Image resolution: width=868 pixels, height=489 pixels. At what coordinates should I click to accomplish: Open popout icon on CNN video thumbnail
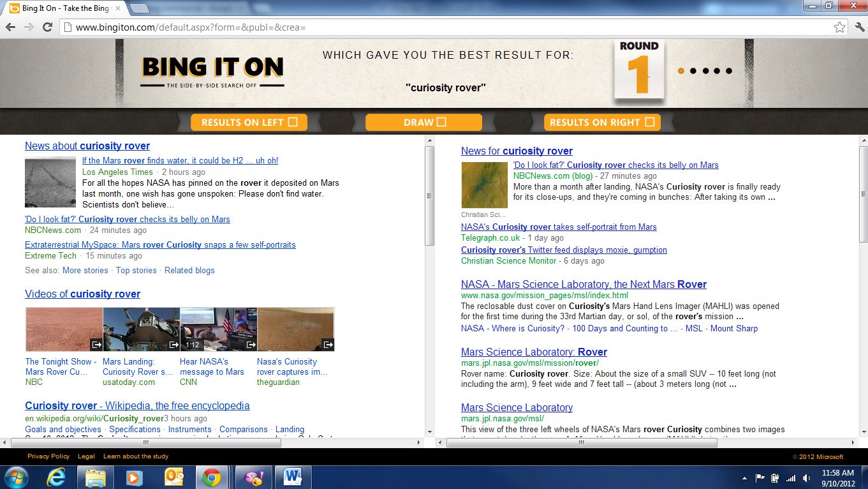(x=251, y=345)
